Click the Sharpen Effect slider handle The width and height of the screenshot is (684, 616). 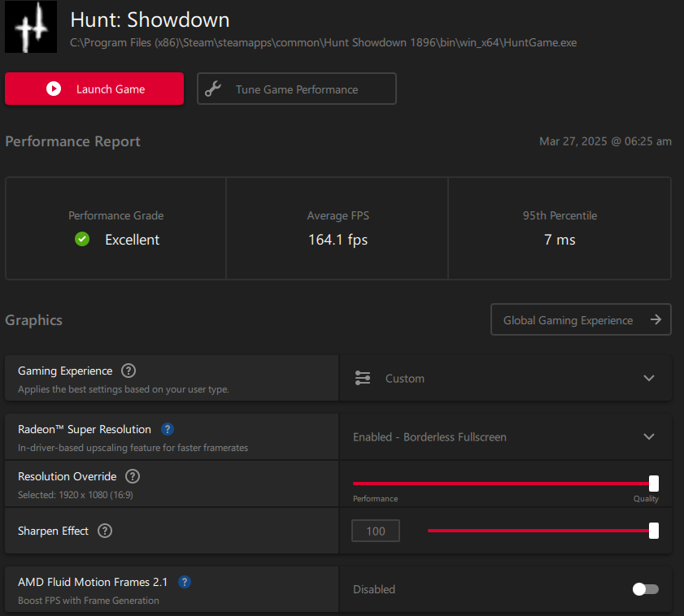(653, 531)
